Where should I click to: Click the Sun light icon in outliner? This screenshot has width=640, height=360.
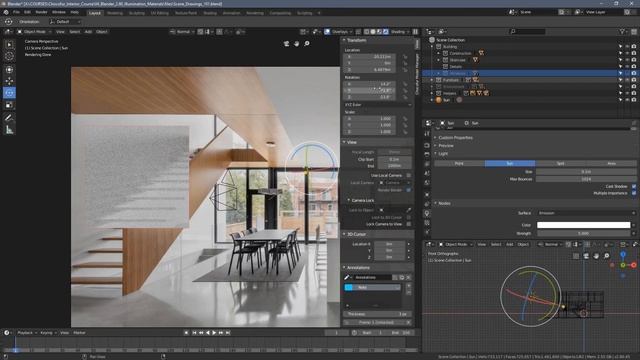(x=439, y=100)
